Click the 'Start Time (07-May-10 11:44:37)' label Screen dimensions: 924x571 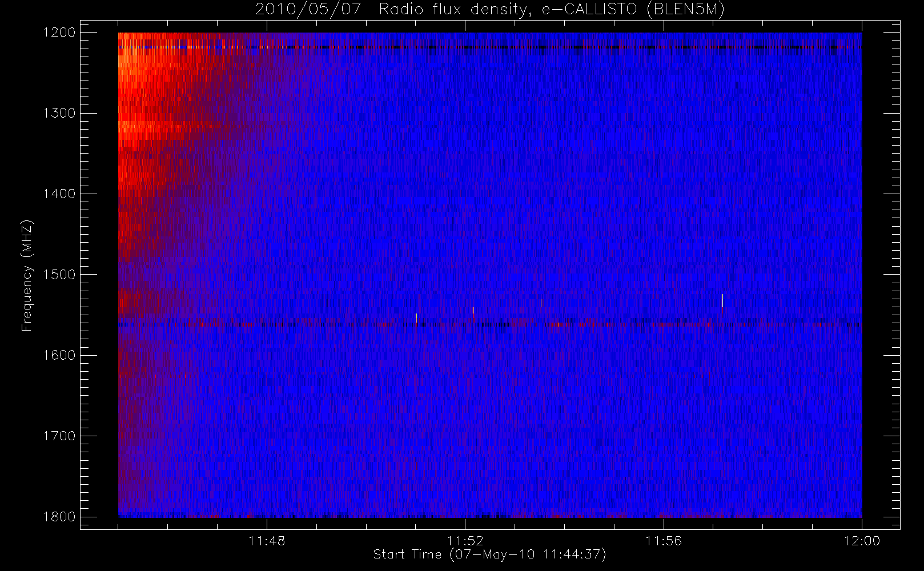[x=490, y=554]
